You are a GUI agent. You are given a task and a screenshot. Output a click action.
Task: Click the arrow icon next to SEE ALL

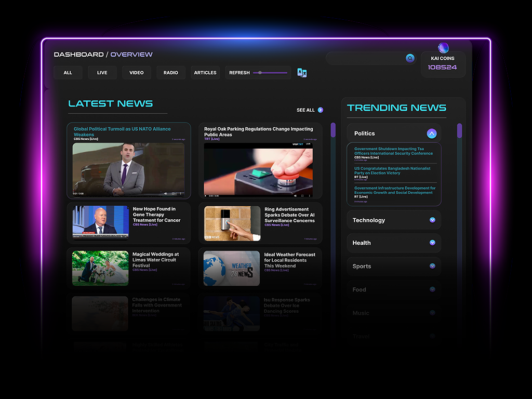(x=321, y=110)
